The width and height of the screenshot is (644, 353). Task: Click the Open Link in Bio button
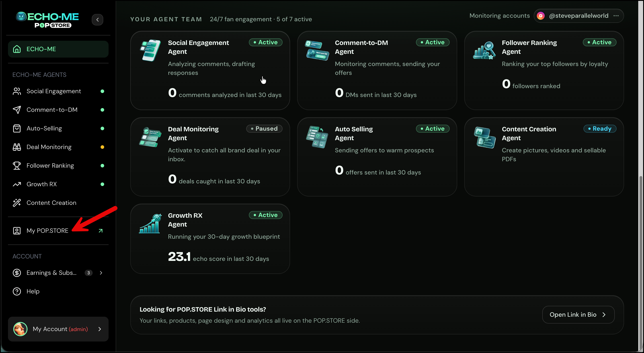[578, 314]
